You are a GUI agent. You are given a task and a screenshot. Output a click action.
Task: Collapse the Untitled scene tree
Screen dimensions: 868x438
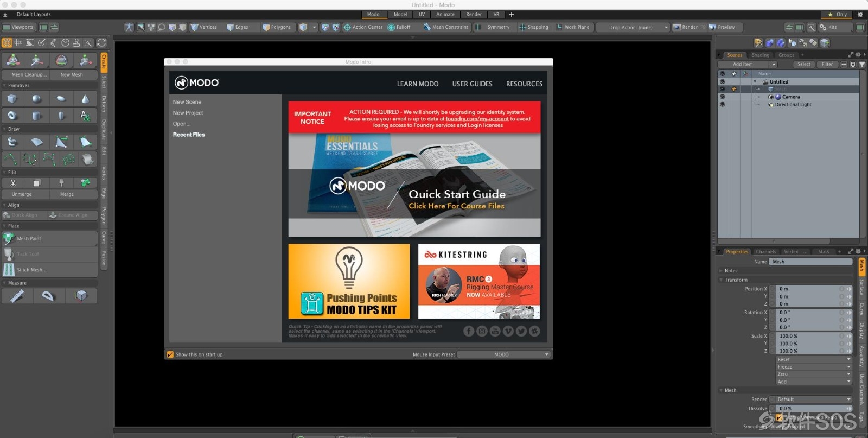click(x=755, y=82)
